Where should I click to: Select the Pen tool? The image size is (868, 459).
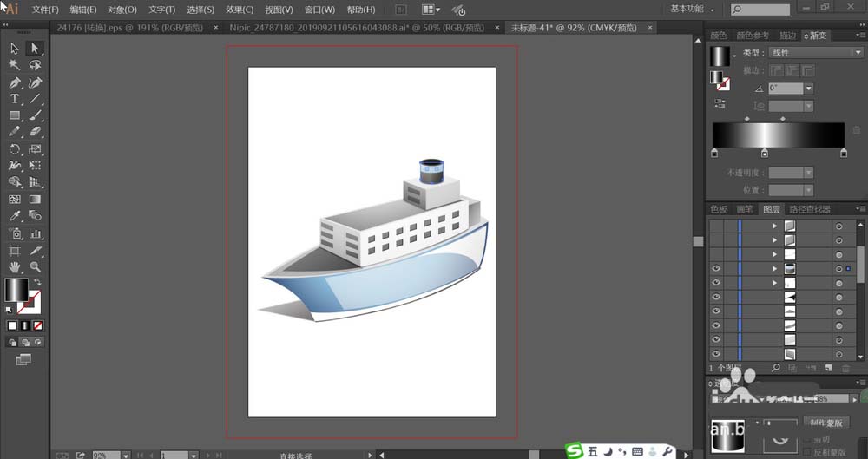(x=15, y=82)
